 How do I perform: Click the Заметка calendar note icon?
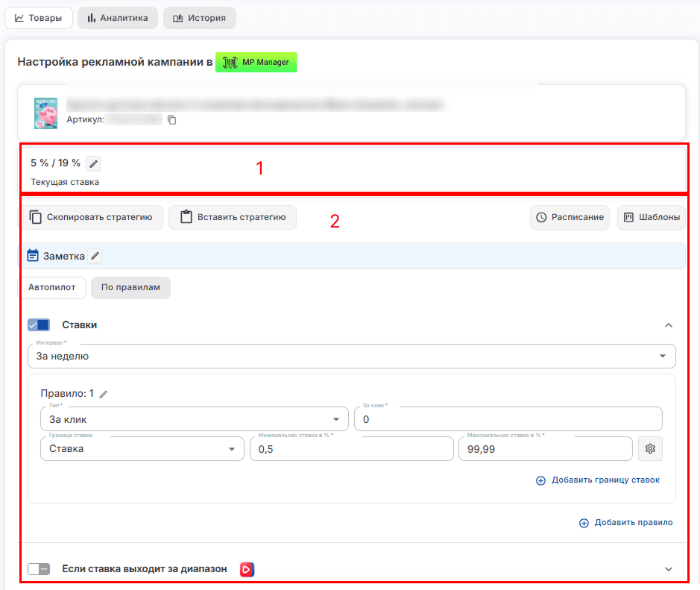tap(33, 256)
